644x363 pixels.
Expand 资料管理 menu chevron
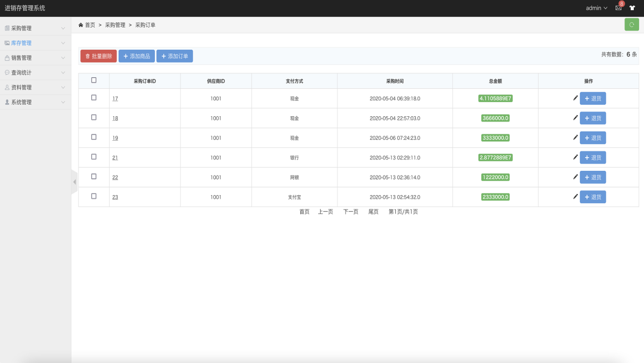(x=63, y=87)
